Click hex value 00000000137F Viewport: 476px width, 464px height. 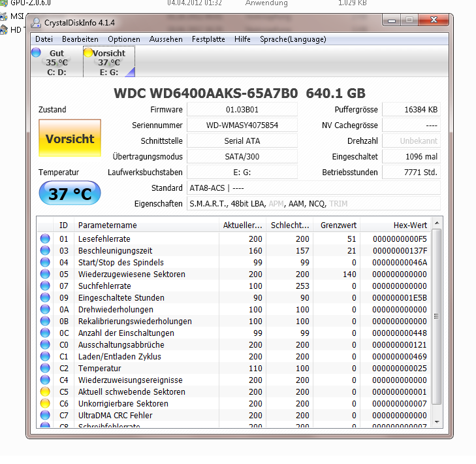coord(400,251)
